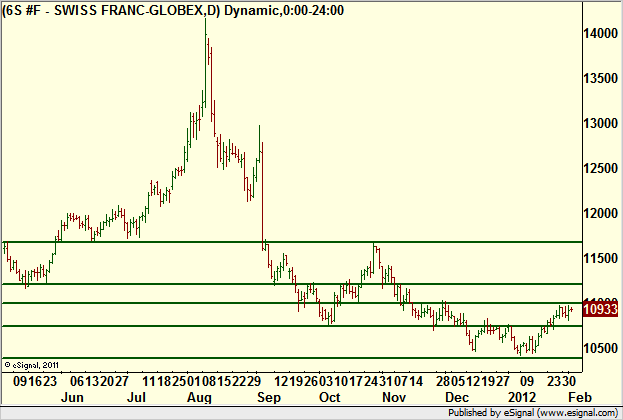Screen dimensions: 623x420
Task: Click the Jul month label
Action: pyautogui.click(x=136, y=397)
